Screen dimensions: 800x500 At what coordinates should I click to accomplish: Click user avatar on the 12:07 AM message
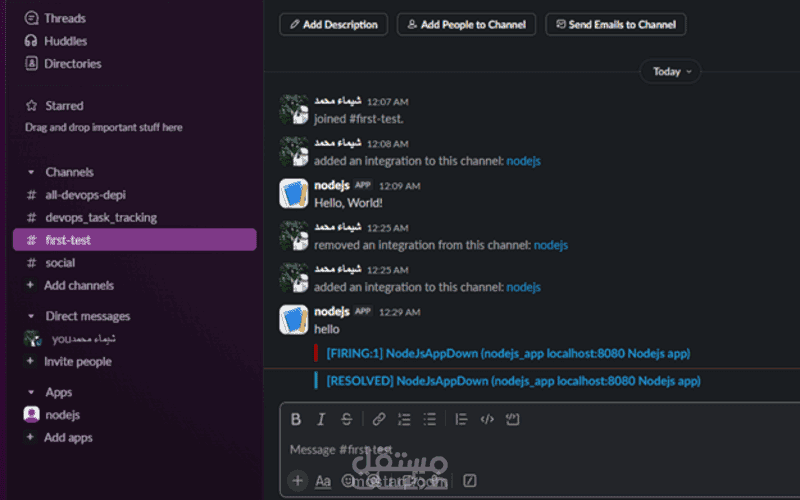294,109
